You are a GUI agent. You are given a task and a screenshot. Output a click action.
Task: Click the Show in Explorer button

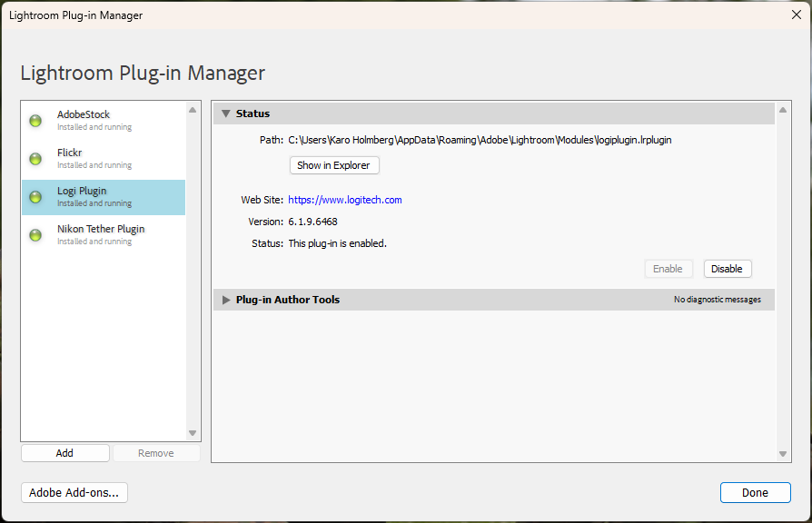tap(334, 165)
